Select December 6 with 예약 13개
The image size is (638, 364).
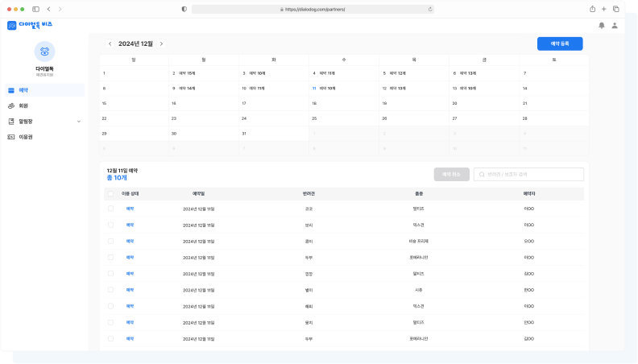coord(484,73)
